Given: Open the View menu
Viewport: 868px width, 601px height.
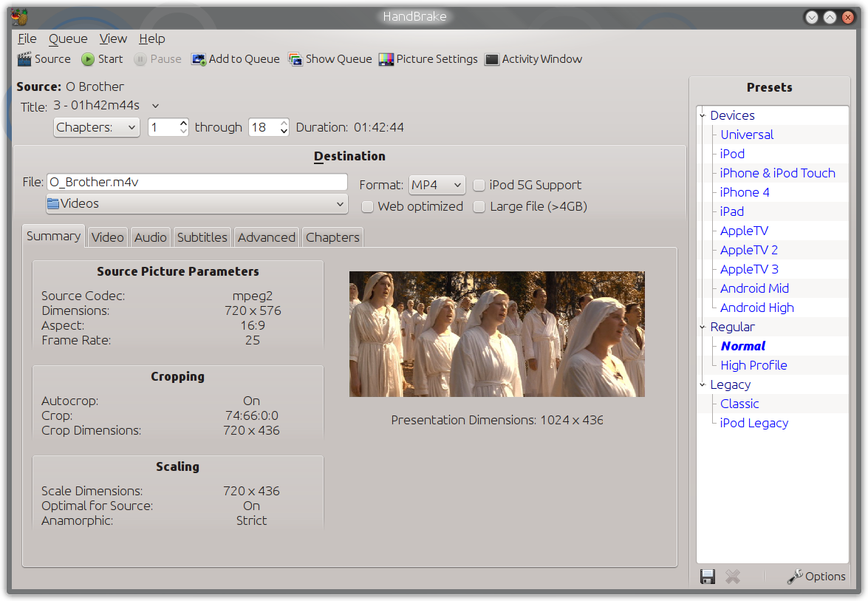Looking at the screenshot, I should (113, 38).
